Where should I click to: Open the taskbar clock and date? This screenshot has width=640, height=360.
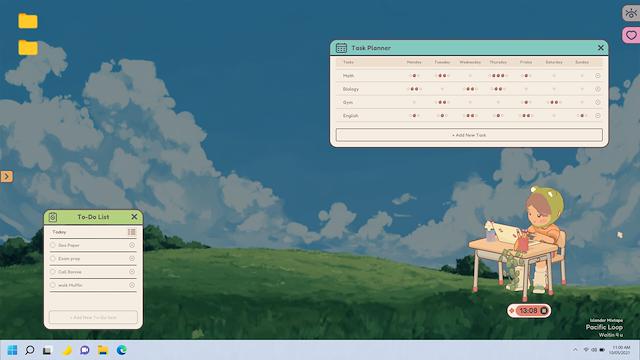620,350
